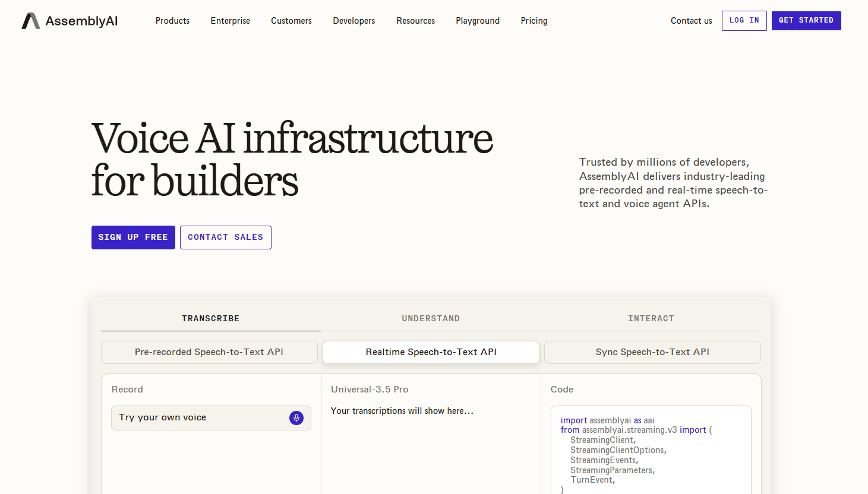Open the Products menu
Viewport: 868px width, 494px height.
pyautogui.click(x=172, y=21)
